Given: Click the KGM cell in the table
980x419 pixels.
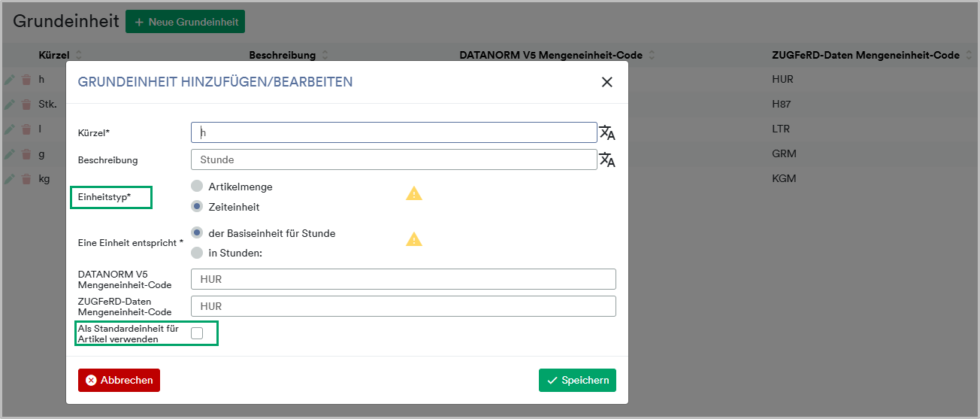Looking at the screenshot, I should pos(784,178).
